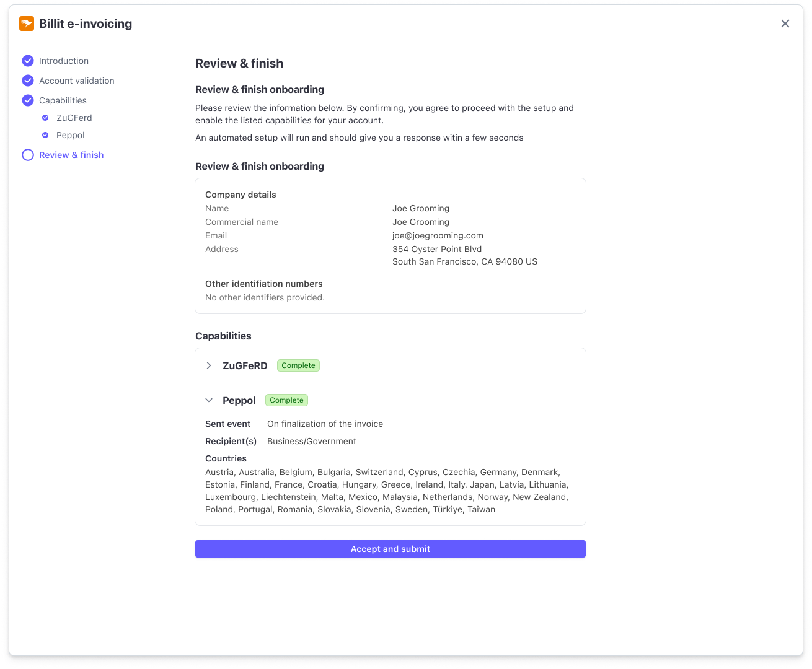The height and width of the screenshot is (669, 812).
Task: Click the 'South San Francisco, CA 94080 US' line
Action: coord(465,261)
